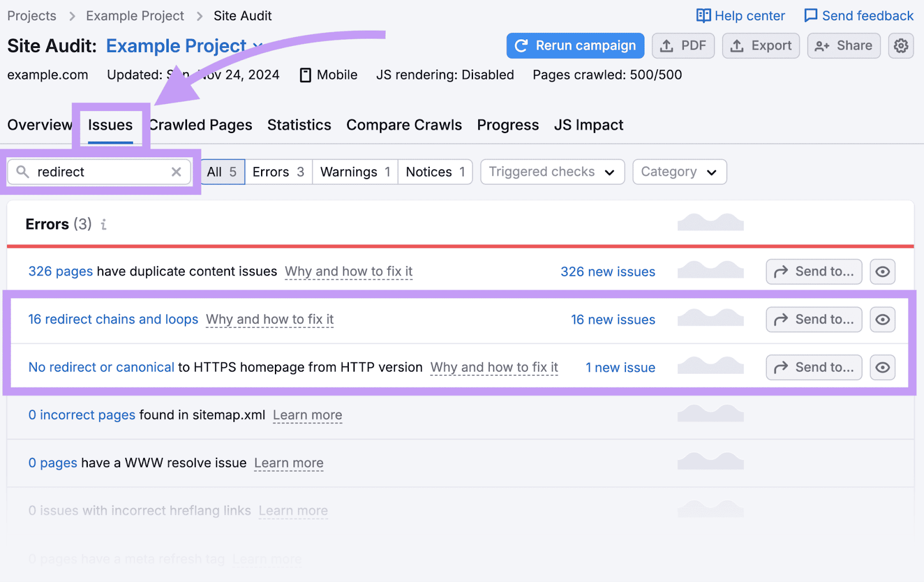The width and height of the screenshot is (924, 582).
Task: Show details via eye icon for duplicate content issues
Action: point(882,272)
